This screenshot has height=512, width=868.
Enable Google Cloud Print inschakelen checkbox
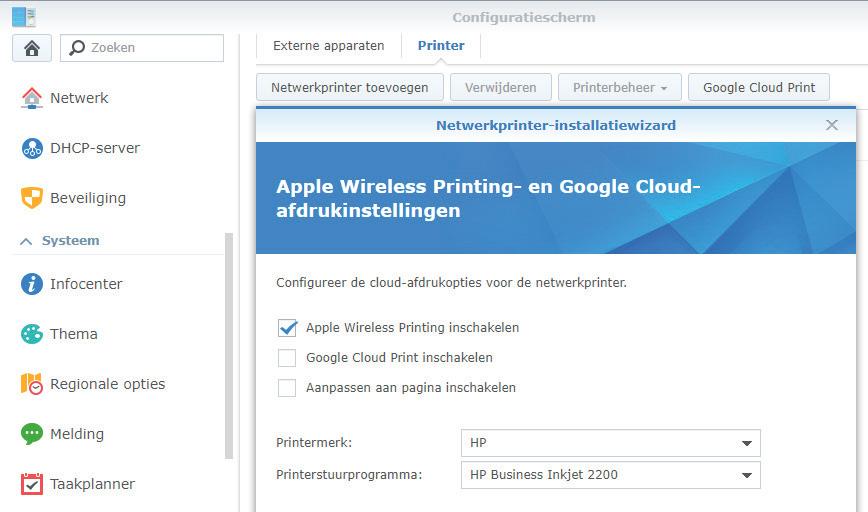click(x=288, y=357)
